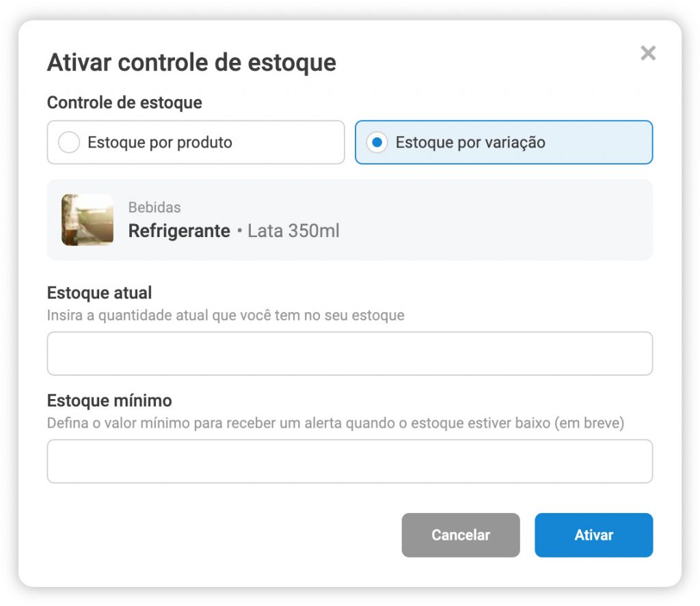Screen dimensions: 700x606
Task: Click the filled Estoque por variação radio button
Action: click(377, 142)
